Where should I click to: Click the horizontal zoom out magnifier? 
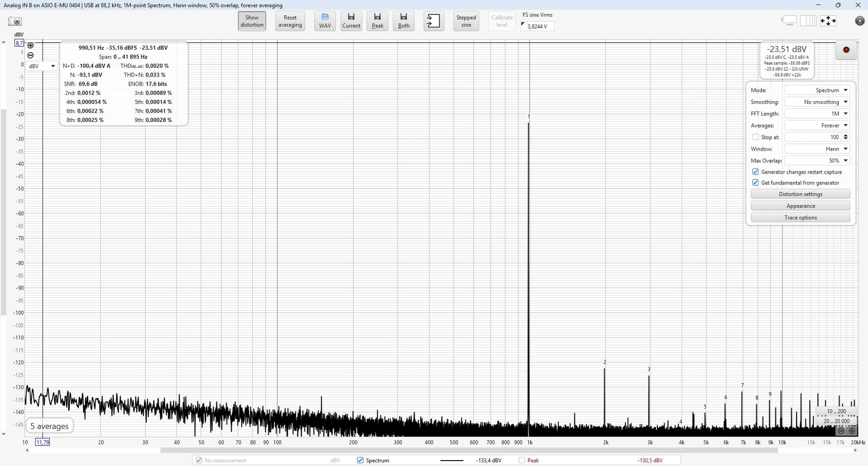pos(841,431)
